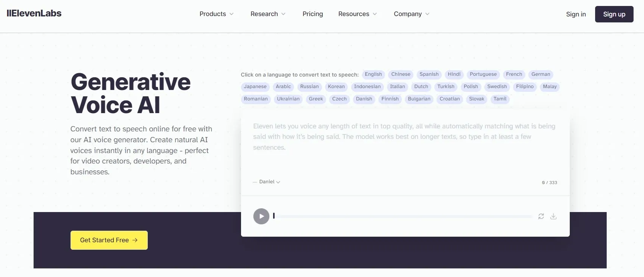The image size is (644, 277).
Task: Choose Japanese language
Action: pos(255,87)
